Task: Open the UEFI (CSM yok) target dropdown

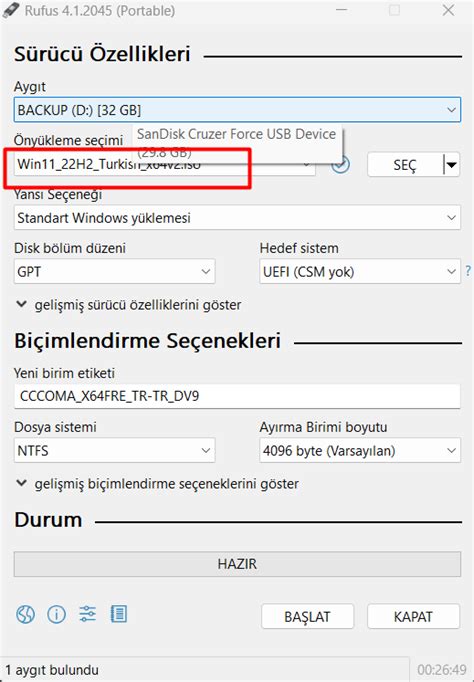Action: pos(360,271)
